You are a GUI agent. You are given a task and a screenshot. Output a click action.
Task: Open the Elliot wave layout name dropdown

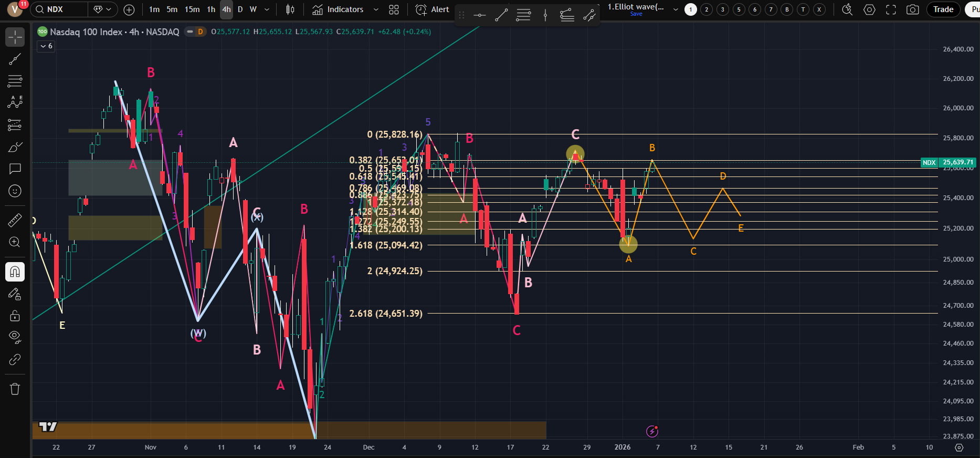coord(675,9)
